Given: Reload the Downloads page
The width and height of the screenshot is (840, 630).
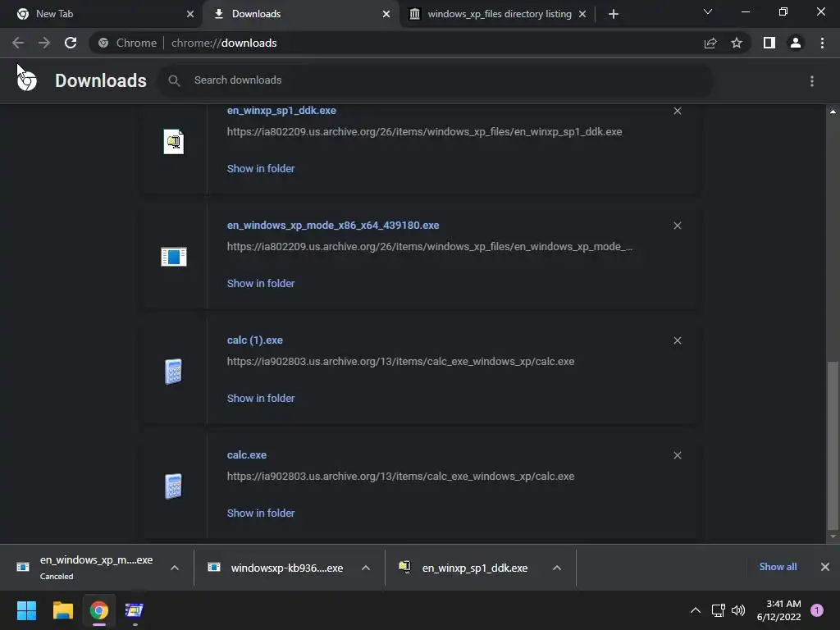Looking at the screenshot, I should click(x=71, y=43).
